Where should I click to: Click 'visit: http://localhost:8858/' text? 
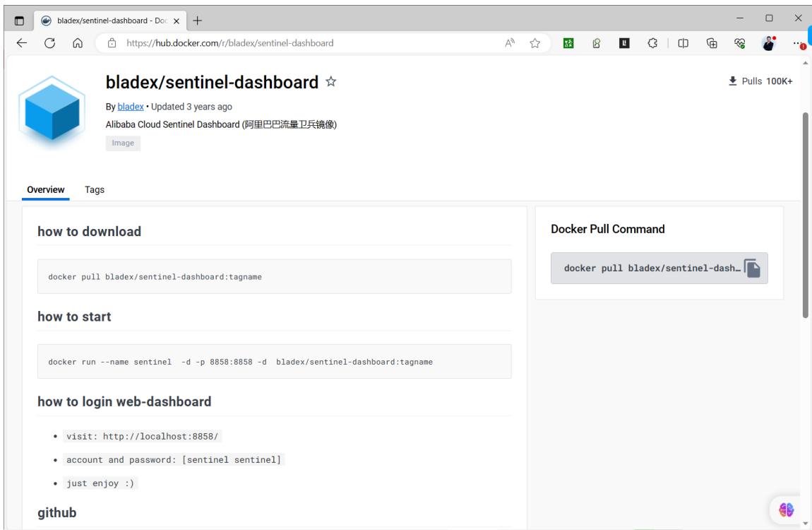coord(143,436)
